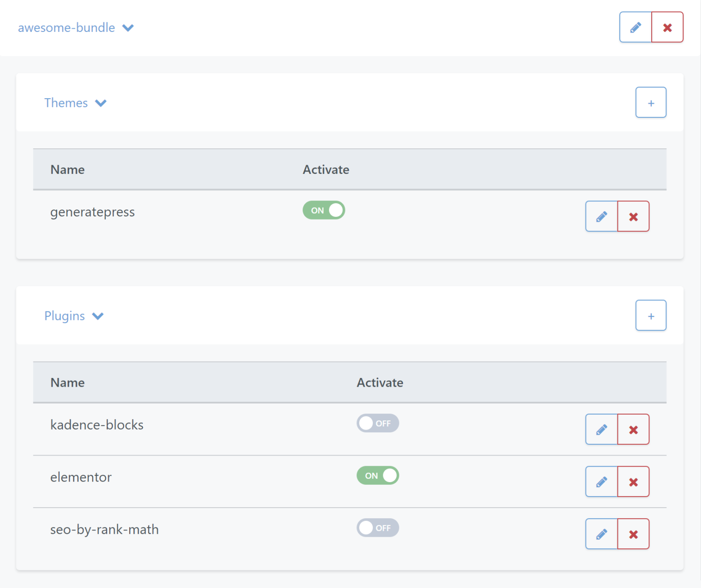Turn off the generatepress activation toggle
Screen dimensions: 701x588
click(x=324, y=210)
